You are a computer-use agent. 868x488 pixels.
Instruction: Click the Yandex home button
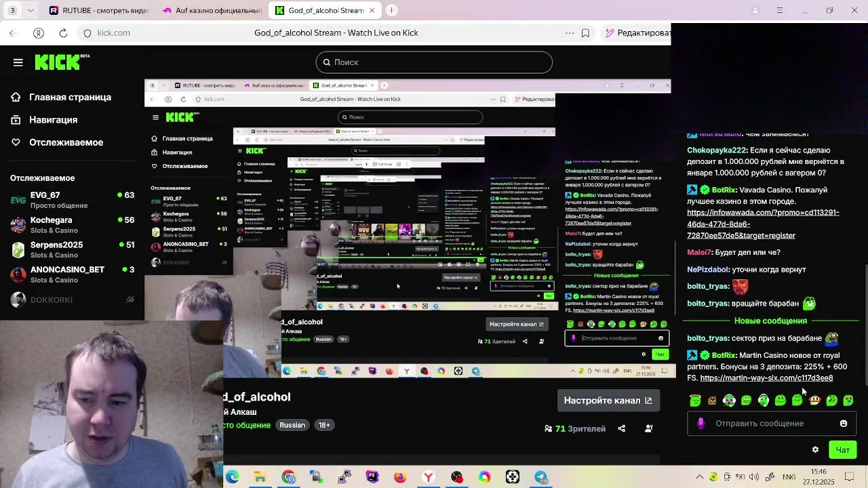pyautogui.click(x=39, y=33)
